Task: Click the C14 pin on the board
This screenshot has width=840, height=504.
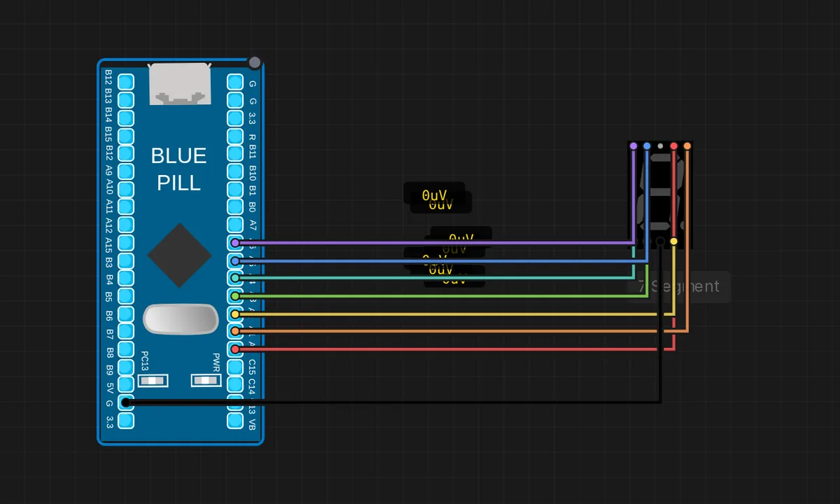Action: tap(235, 384)
